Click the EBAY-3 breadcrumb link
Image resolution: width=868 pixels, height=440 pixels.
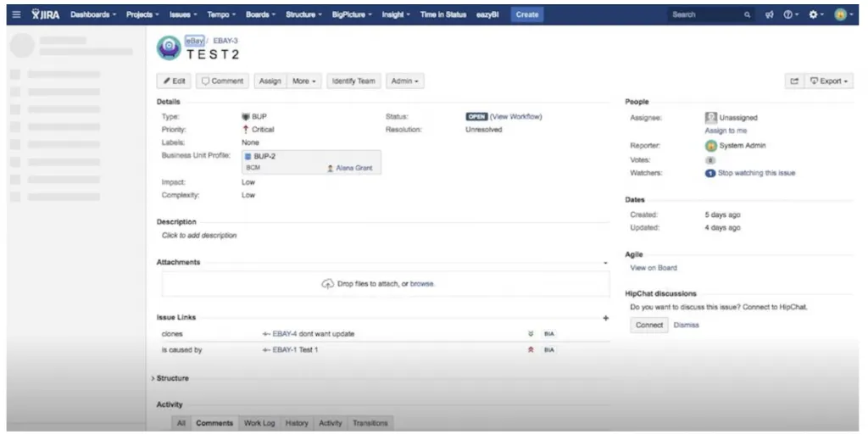point(225,41)
